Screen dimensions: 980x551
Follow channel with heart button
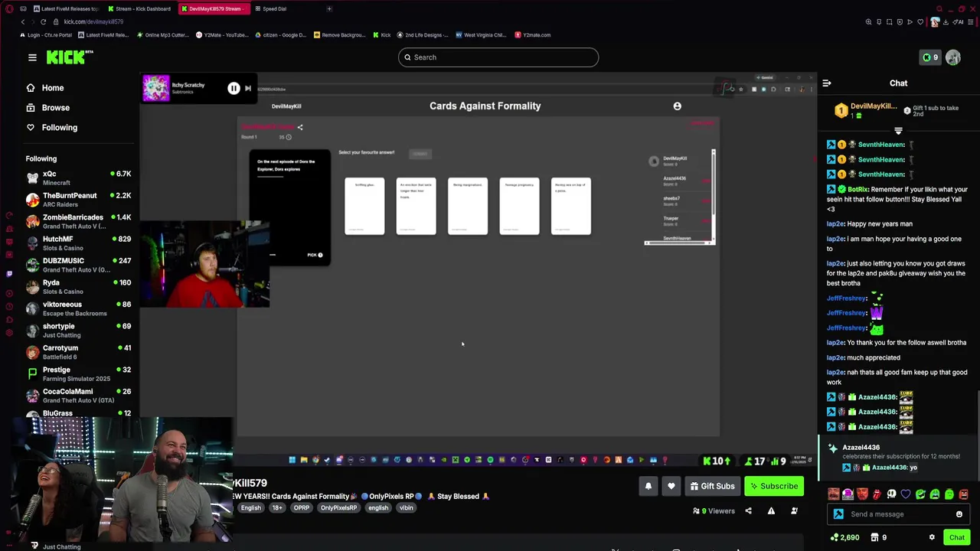pyautogui.click(x=671, y=486)
